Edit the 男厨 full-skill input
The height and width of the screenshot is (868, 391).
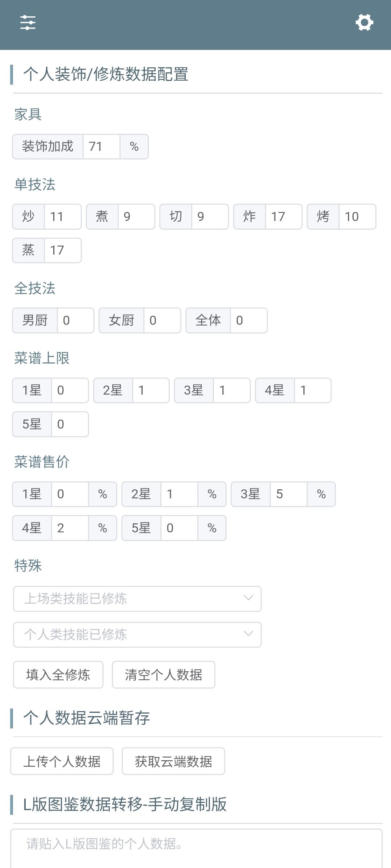75,320
